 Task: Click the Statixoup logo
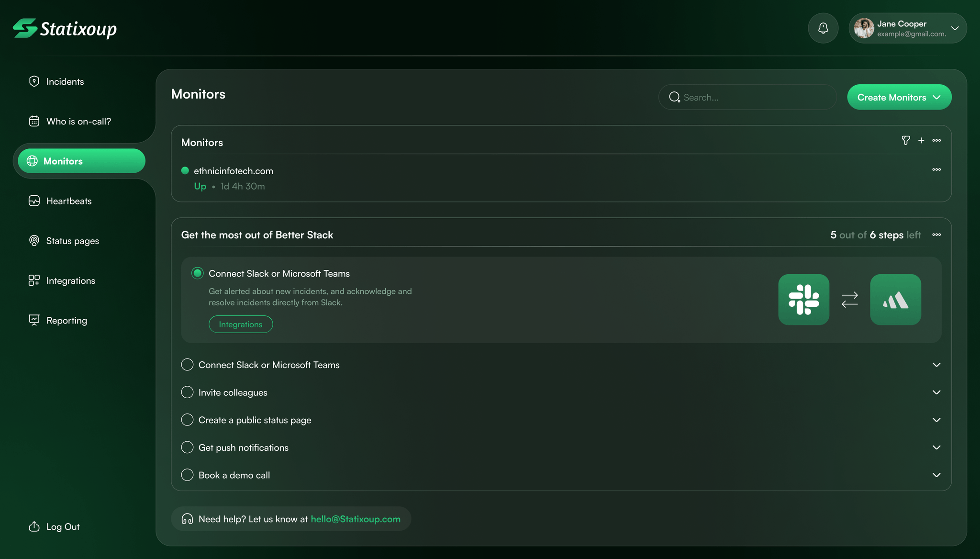[65, 29]
